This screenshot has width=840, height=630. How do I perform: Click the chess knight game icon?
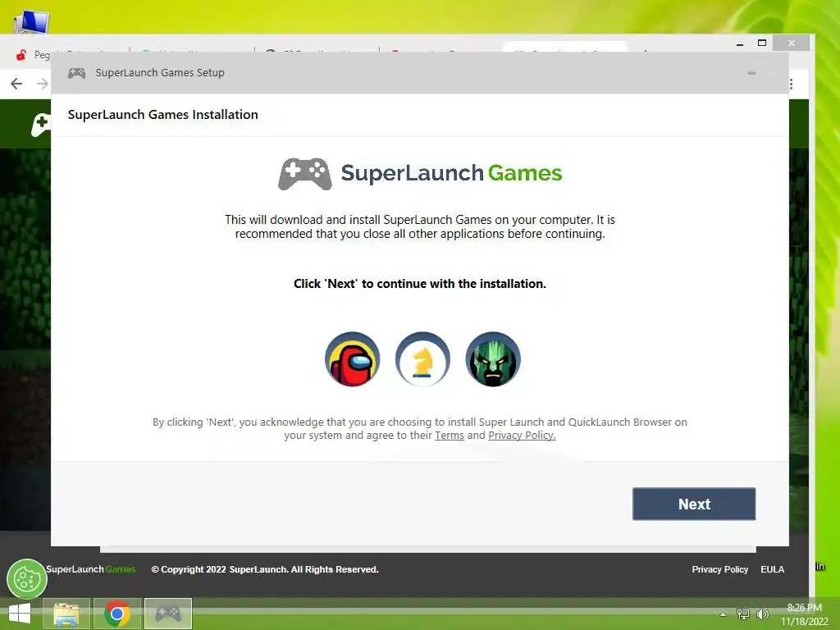(x=422, y=359)
